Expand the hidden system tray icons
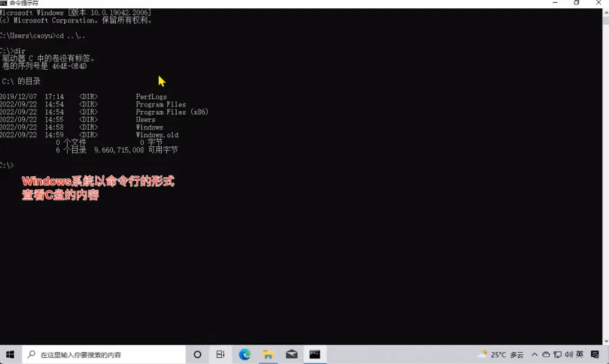Viewport: 609px width, 364px height. pyautogui.click(x=535, y=354)
